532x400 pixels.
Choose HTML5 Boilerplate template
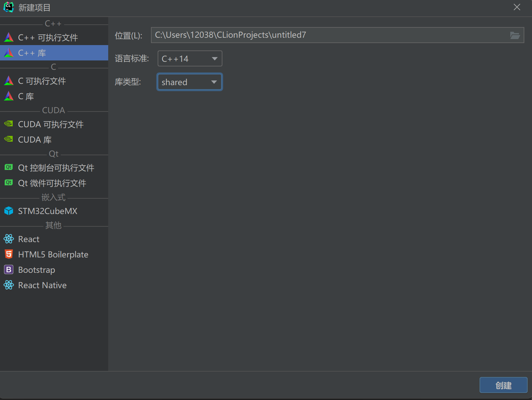pyautogui.click(x=54, y=254)
